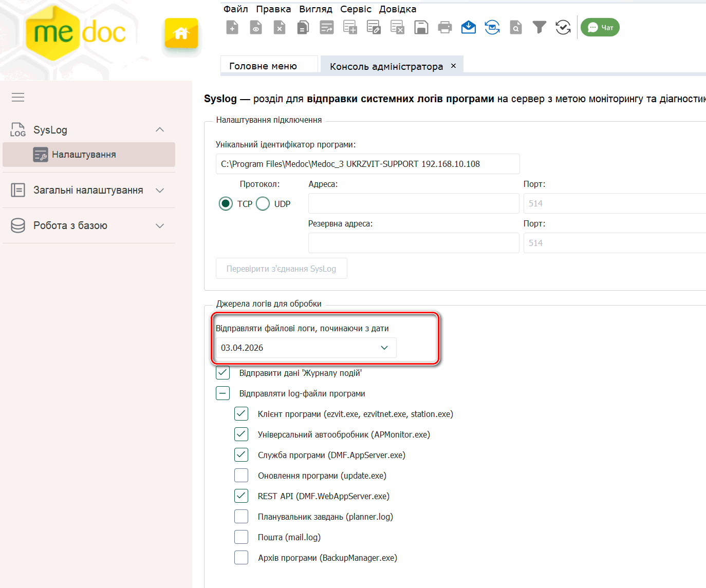
Task: Click the Filter funnel icon
Action: (x=539, y=27)
